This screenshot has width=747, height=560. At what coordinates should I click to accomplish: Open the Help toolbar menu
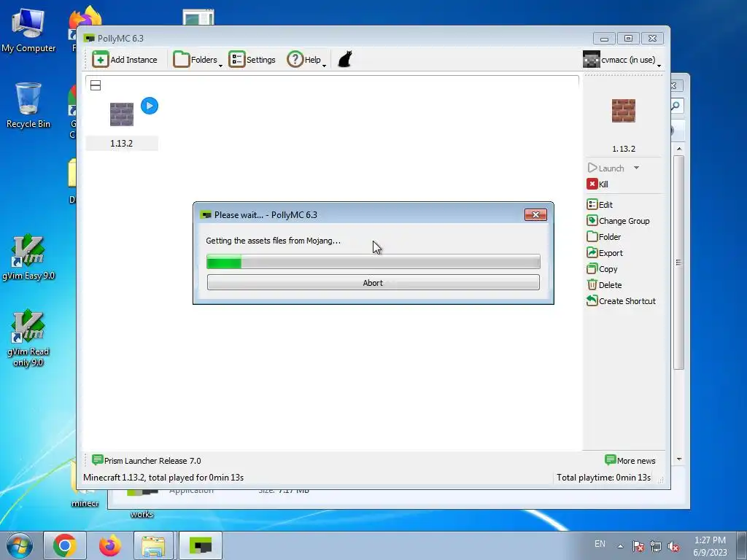pyautogui.click(x=306, y=60)
